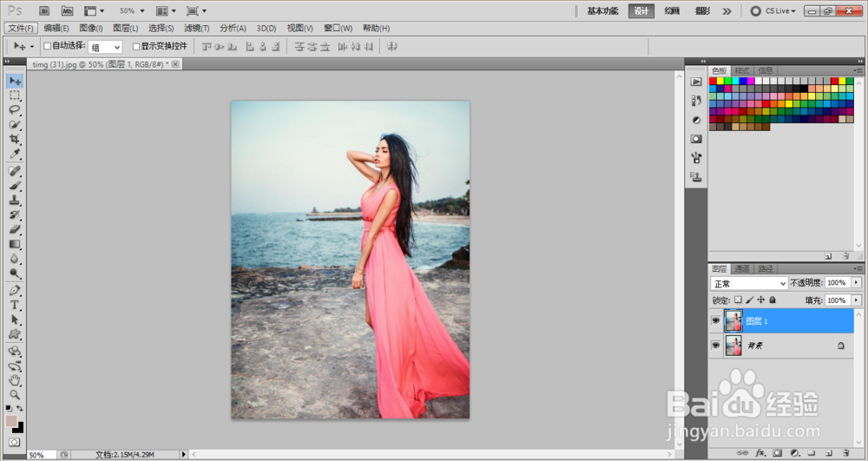This screenshot has width=868, height=461.
Task: Open the 组 auto-select dropdown
Action: pos(105,48)
